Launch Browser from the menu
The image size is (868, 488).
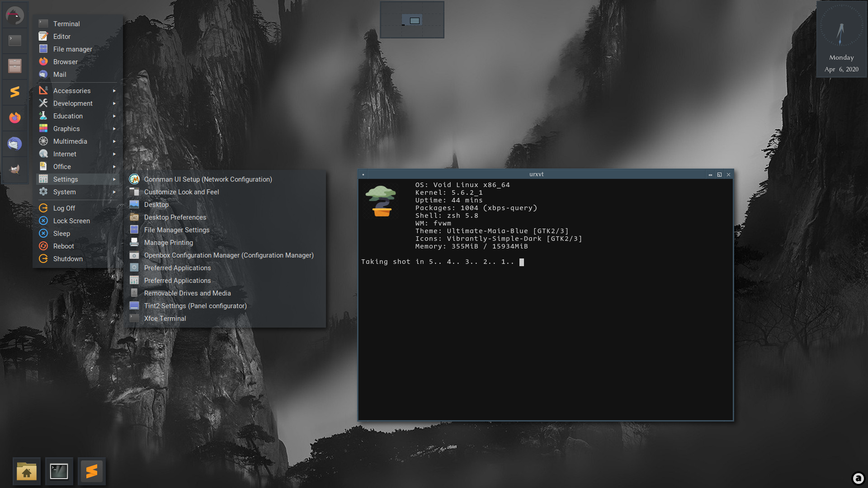(78, 61)
